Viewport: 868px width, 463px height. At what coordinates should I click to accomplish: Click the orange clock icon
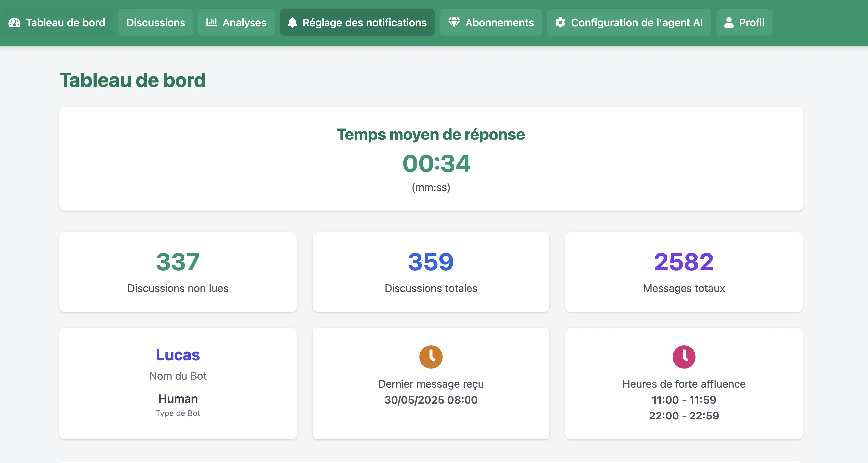coord(431,357)
